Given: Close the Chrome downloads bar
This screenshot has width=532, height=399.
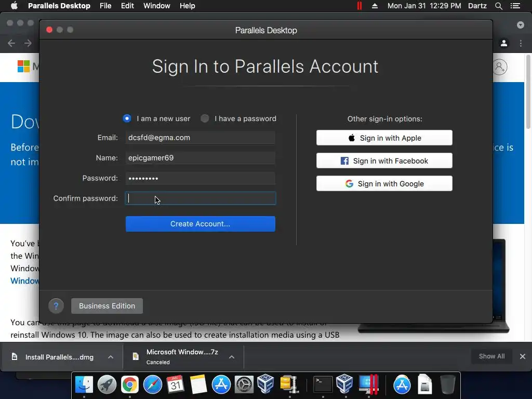Looking at the screenshot, I should tap(523, 356).
